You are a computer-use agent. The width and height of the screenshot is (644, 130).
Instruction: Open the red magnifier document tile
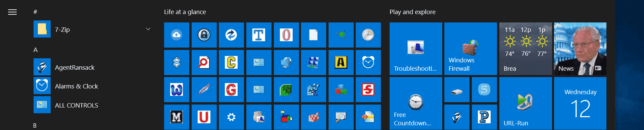[204, 62]
